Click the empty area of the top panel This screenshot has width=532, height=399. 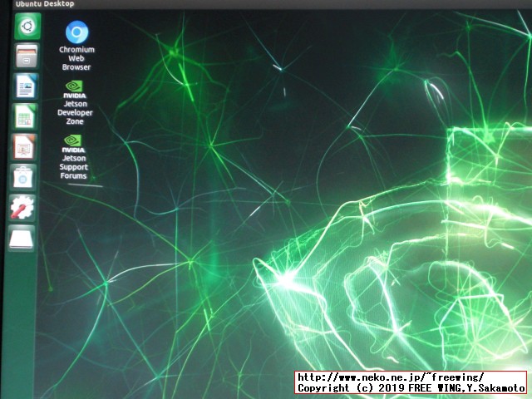[x=291, y=5]
